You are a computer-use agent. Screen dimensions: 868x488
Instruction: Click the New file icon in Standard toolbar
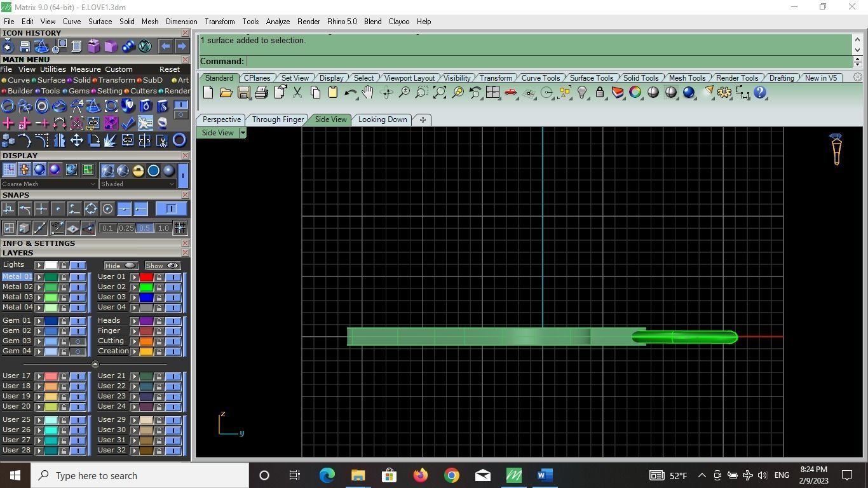(208, 93)
